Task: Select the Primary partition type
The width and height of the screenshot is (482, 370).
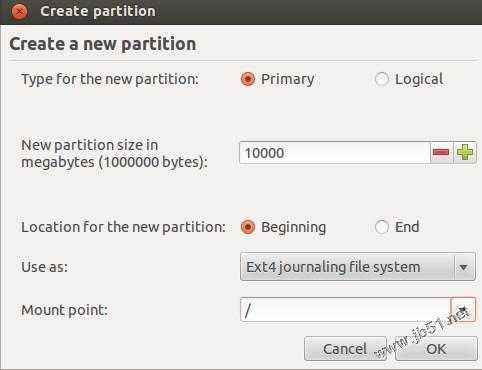Action: pyautogui.click(x=248, y=79)
